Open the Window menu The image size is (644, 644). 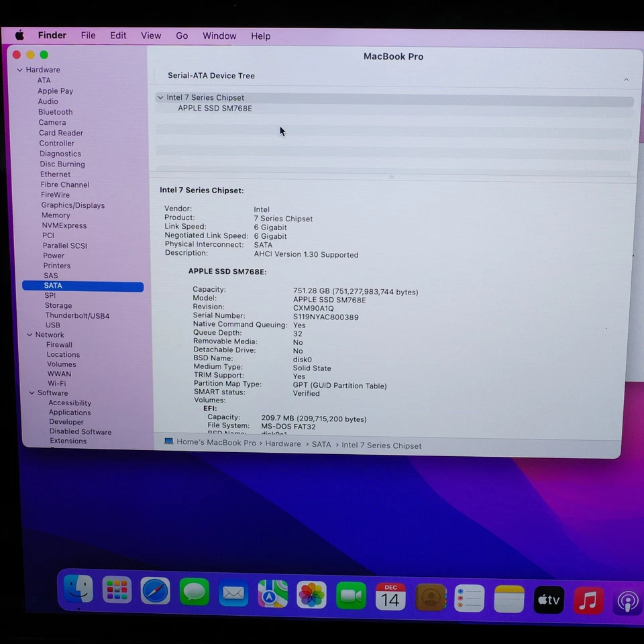point(219,36)
